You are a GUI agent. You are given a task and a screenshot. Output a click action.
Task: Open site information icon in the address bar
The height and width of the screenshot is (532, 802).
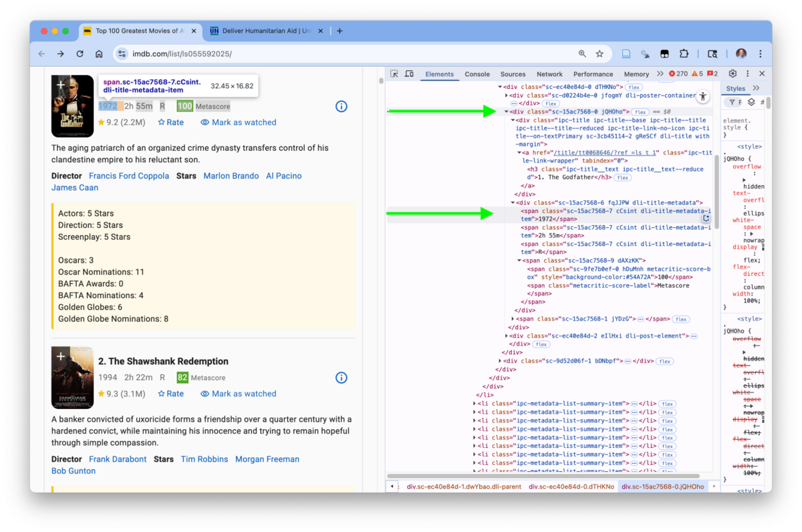[x=122, y=54]
